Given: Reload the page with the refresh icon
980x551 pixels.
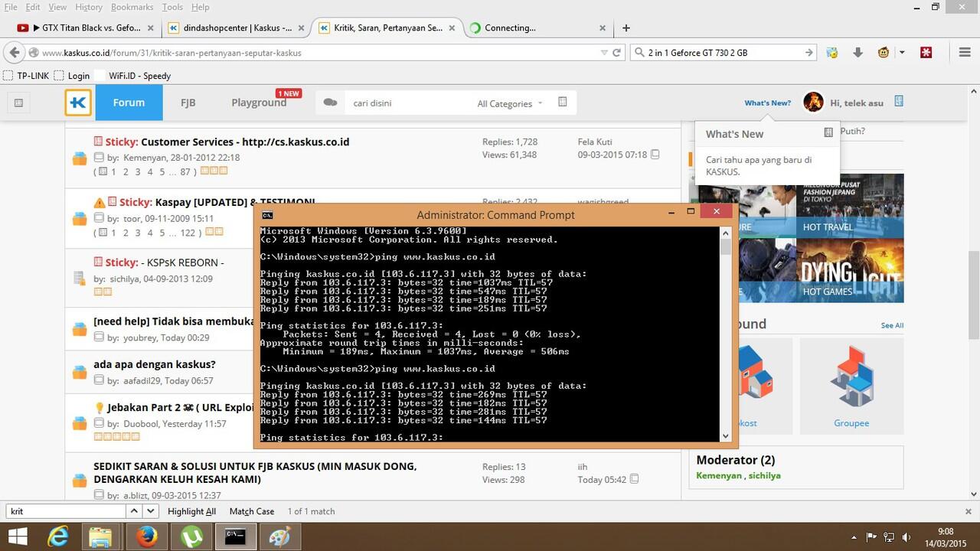Looking at the screenshot, I should click(616, 53).
